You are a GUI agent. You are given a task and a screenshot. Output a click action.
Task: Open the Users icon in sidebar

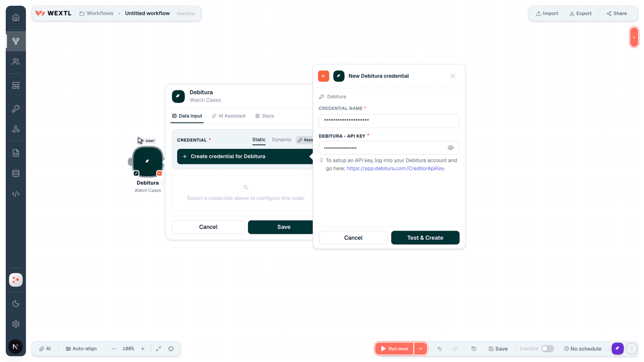pyautogui.click(x=16, y=62)
